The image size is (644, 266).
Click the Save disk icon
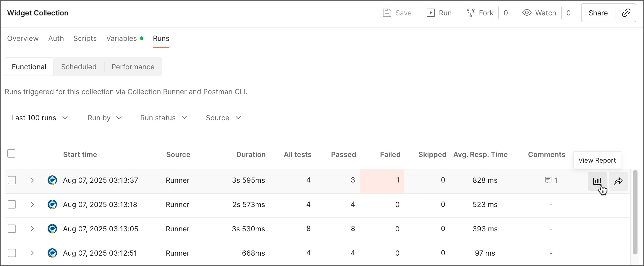click(x=387, y=13)
